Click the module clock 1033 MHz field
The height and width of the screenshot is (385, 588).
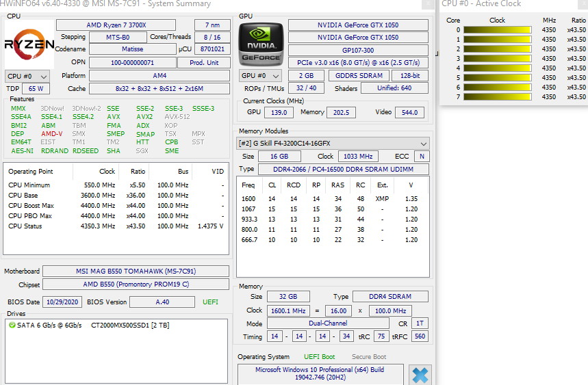pyautogui.click(x=358, y=156)
